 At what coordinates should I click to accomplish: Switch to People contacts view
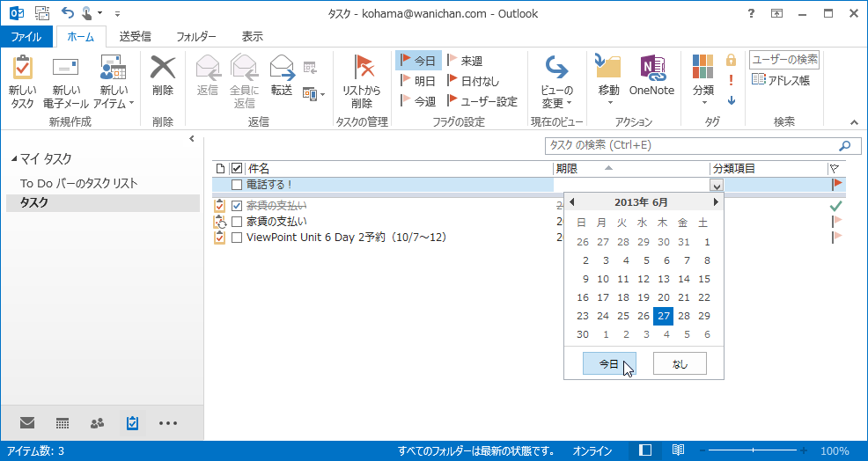pyautogui.click(x=98, y=423)
